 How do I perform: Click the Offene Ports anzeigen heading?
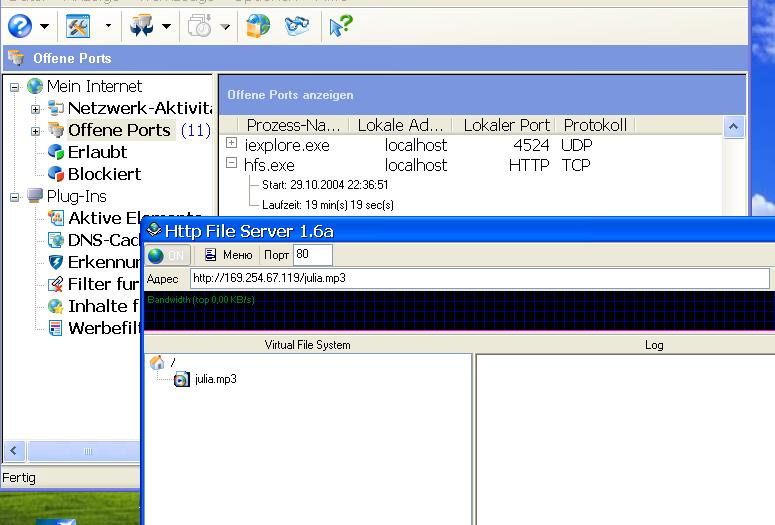pyautogui.click(x=290, y=95)
